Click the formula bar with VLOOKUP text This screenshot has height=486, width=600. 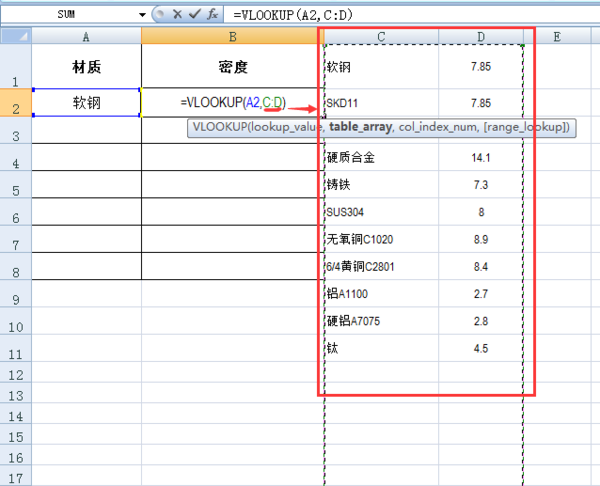(411, 15)
